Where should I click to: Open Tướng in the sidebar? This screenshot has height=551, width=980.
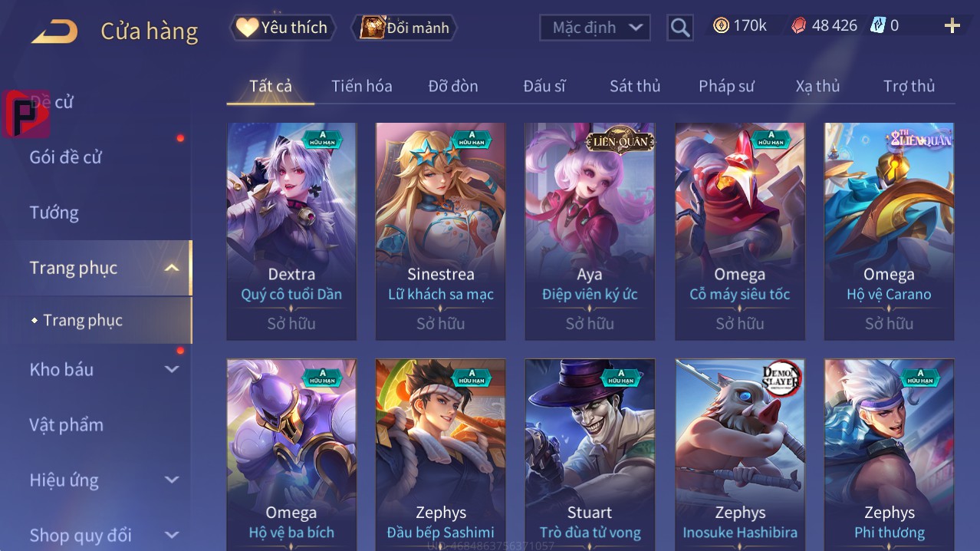coord(54,213)
